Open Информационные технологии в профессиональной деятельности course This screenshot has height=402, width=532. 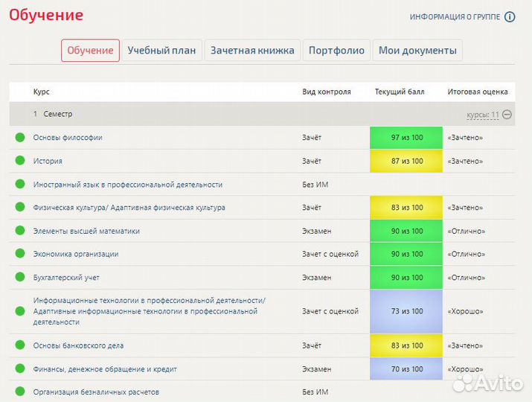(x=150, y=311)
